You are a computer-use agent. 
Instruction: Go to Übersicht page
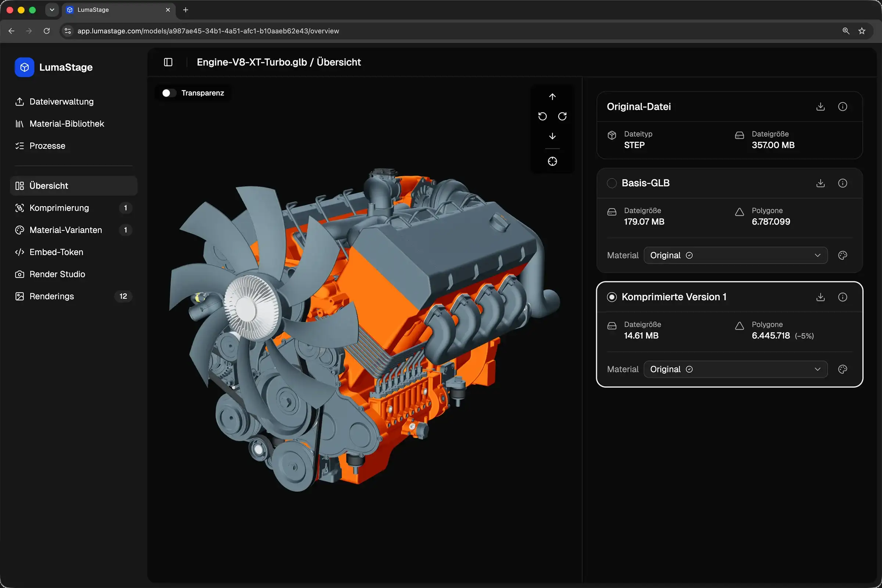pyautogui.click(x=73, y=186)
